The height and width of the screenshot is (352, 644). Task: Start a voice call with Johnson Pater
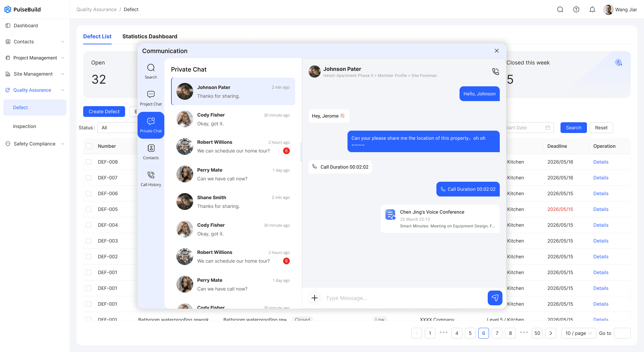coord(496,71)
